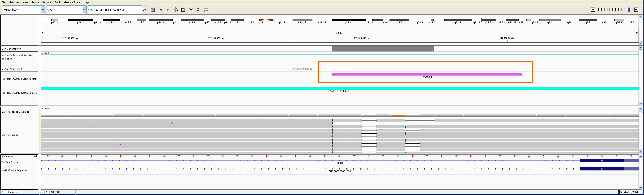This screenshot has width=644, height=195.
Task: Go back with the left arrow icon
Action: tap(161, 10)
